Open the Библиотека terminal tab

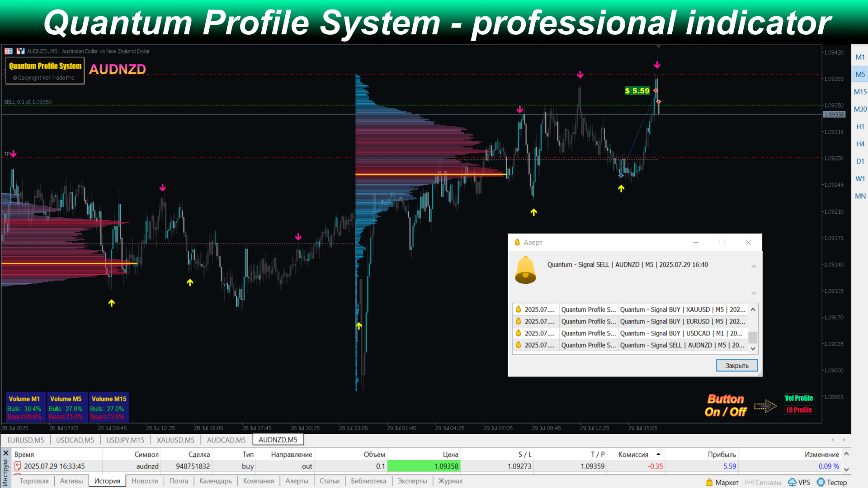368,481
